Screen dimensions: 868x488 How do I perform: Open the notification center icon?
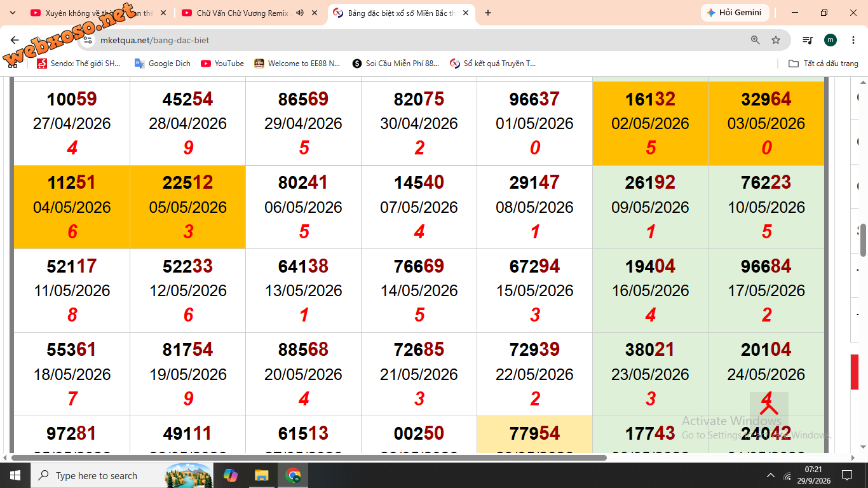coord(847,475)
